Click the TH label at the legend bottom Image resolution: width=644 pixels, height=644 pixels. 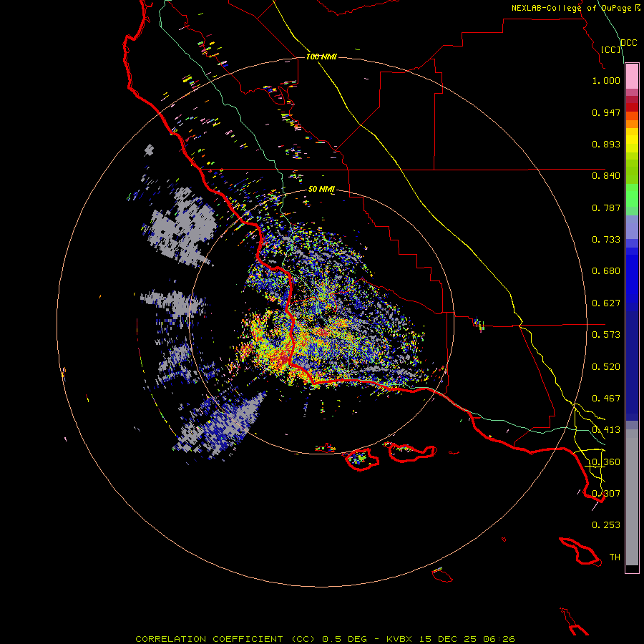coord(615,557)
